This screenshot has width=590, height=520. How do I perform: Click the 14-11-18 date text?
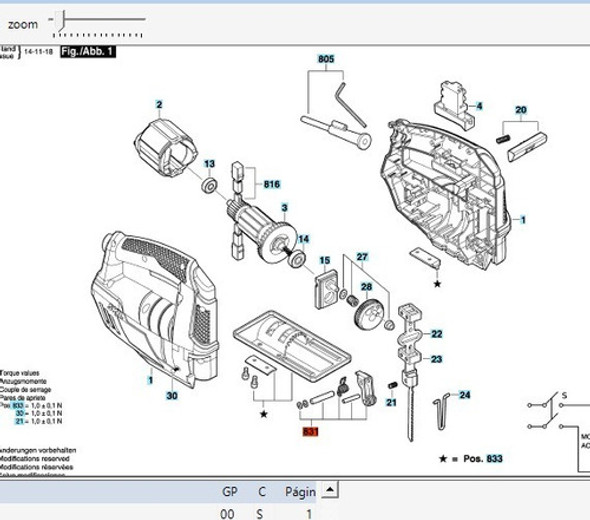click(x=38, y=52)
